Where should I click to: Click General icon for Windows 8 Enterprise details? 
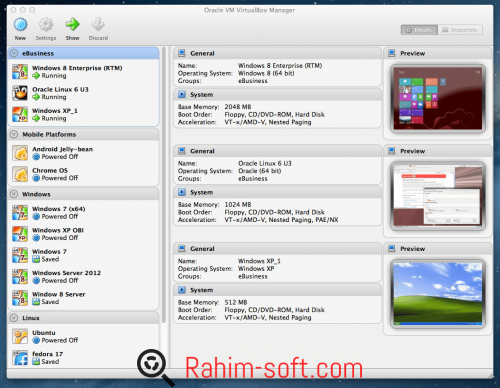pyautogui.click(x=182, y=53)
